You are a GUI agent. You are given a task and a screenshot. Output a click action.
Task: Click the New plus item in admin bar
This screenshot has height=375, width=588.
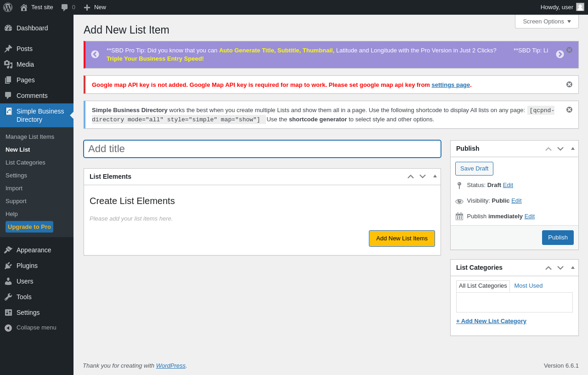pos(95,7)
